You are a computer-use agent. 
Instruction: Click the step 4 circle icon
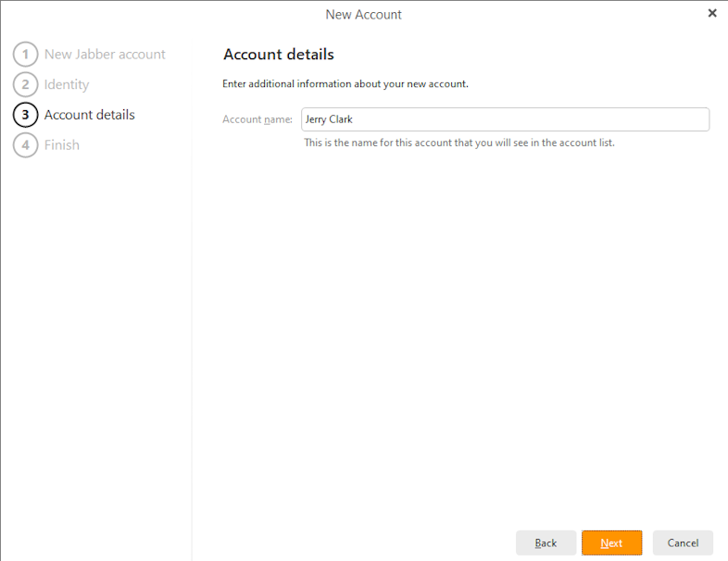pos(25,145)
